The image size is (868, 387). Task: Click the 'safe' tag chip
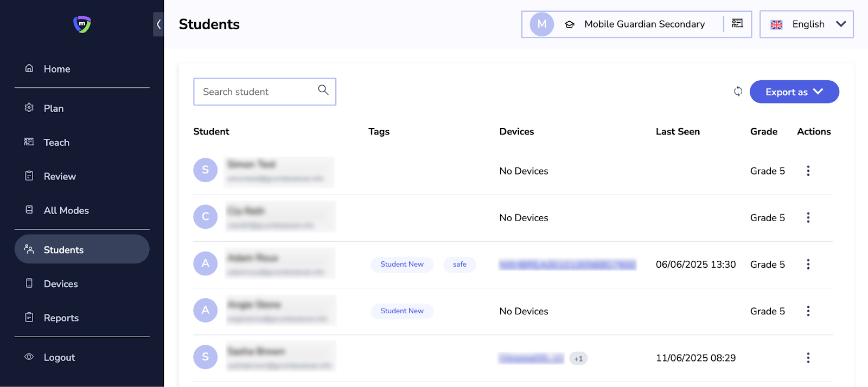(459, 265)
